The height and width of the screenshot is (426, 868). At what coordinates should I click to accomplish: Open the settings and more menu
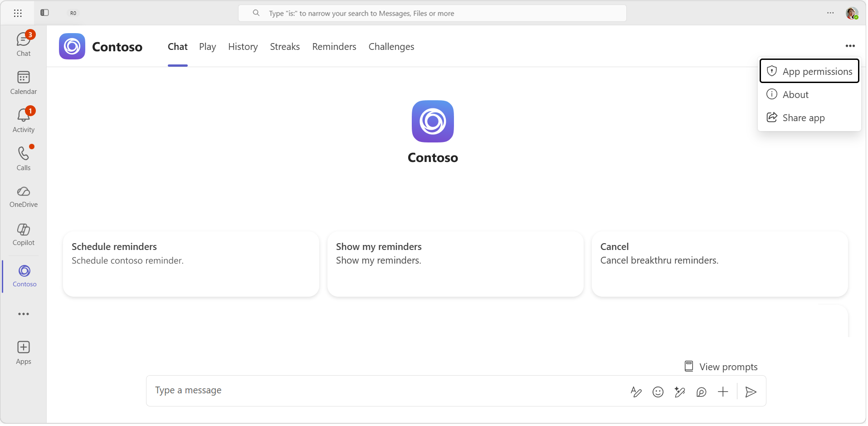click(x=831, y=13)
